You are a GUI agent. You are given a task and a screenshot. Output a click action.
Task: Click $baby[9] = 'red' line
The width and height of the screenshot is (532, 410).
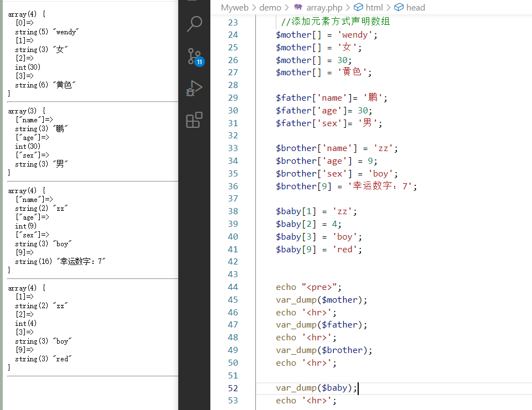318,249
